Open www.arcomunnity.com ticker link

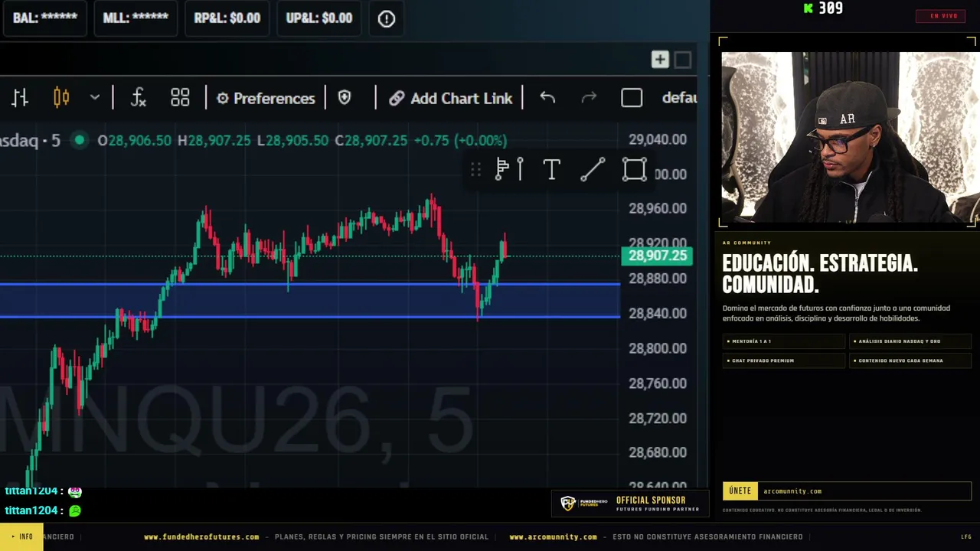coord(553,537)
